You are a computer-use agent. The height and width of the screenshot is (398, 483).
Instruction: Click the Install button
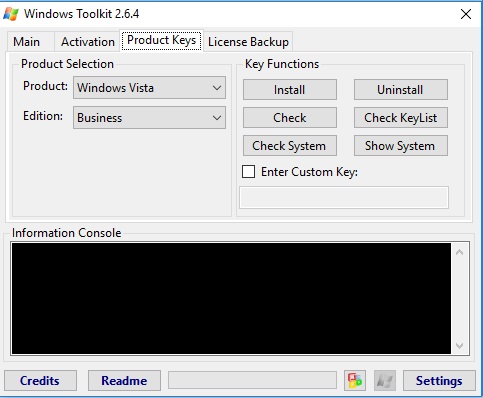(290, 90)
